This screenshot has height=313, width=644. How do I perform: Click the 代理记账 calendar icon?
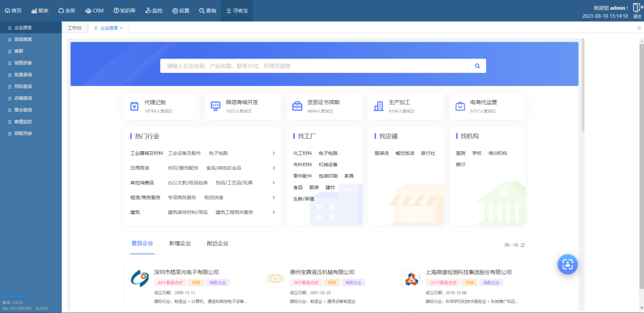click(134, 106)
